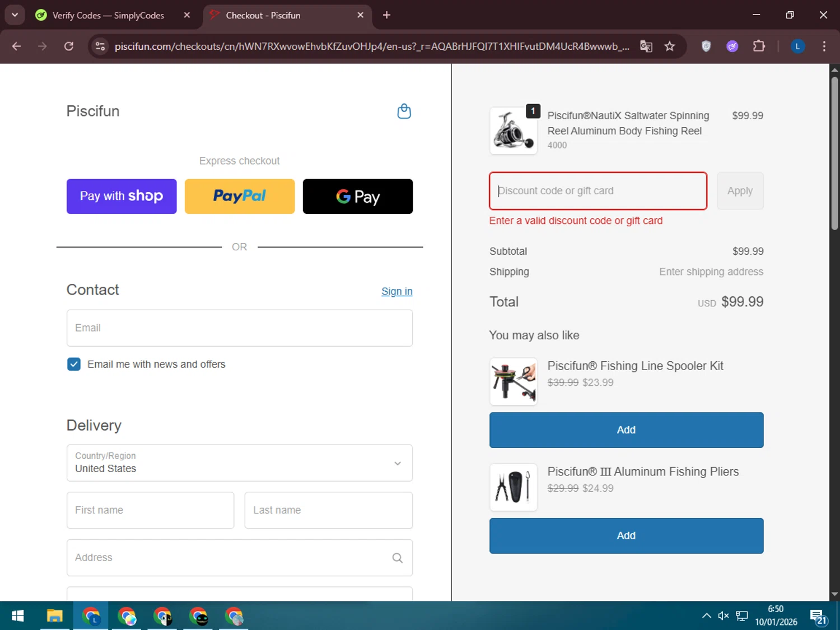Focus the discount code or gift card field
Screen dimensions: 840x630
click(x=598, y=191)
